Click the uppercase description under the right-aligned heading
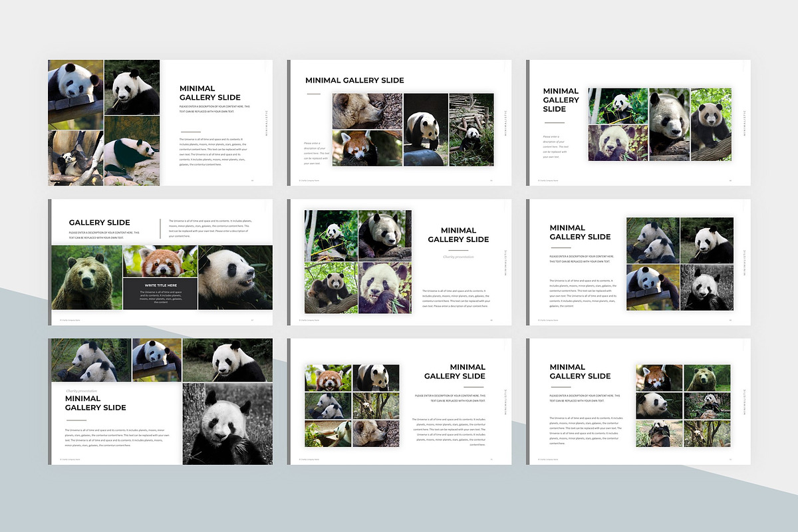The image size is (798, 532). (x=450, y=398)
